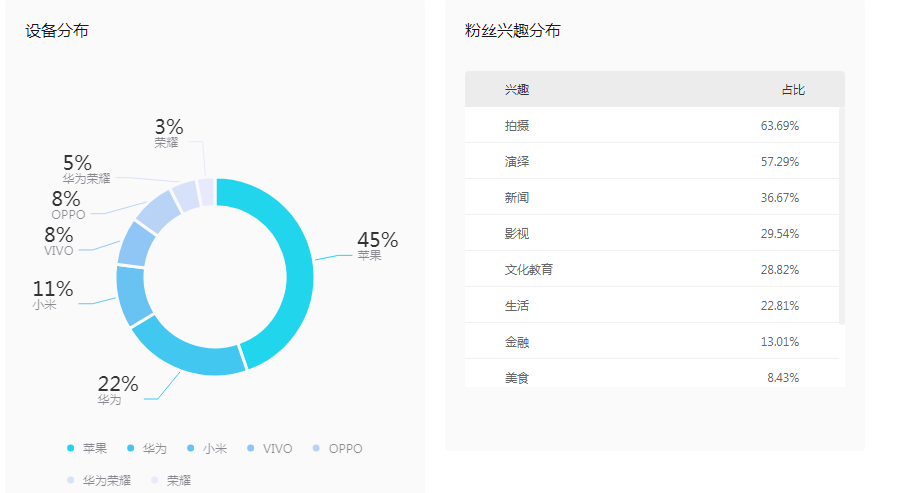The image size is (905, 493).
Task: Click the VIVO 8% donut slice
Action: 135,244
